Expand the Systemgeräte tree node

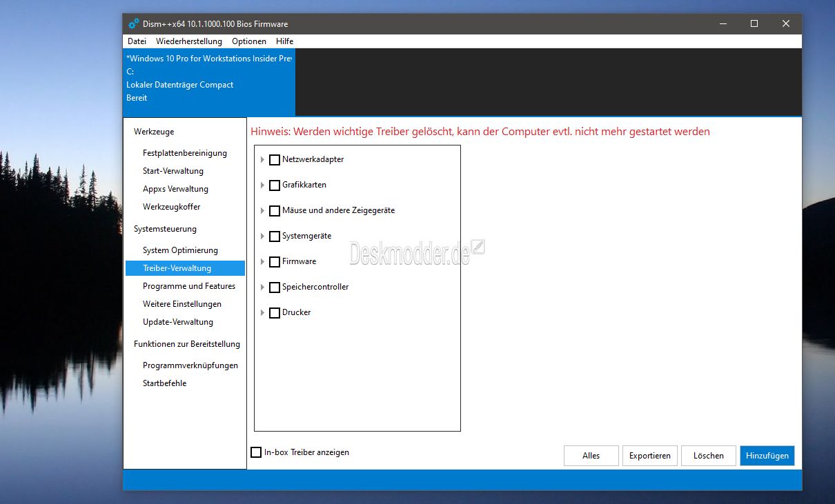click(262, 236)
